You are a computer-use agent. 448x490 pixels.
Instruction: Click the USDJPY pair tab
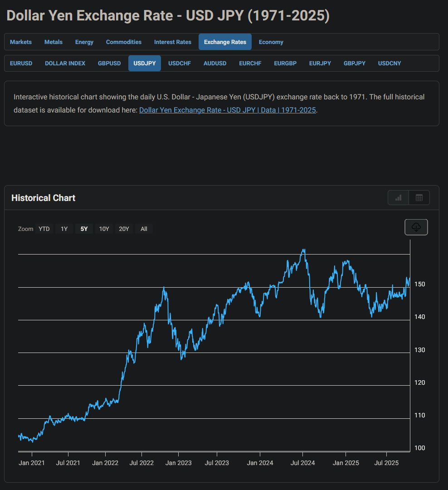144,64
